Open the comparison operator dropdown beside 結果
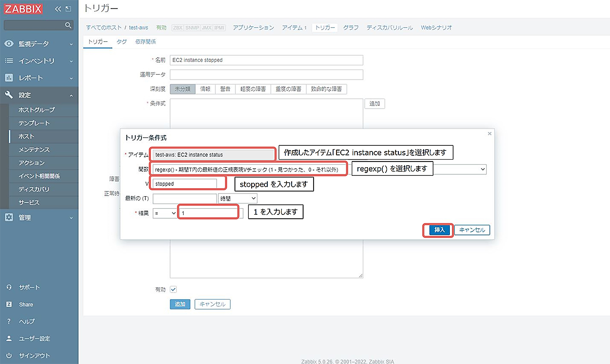The height and width of the screenshot is (364, 610). [165, 213]
